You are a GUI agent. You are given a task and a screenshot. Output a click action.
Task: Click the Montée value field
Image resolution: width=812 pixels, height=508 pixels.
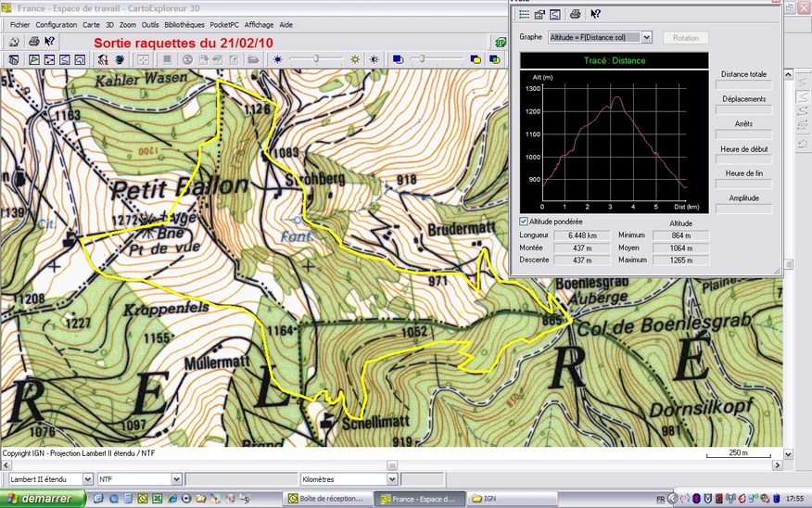pyautogui.click(x=582, y=248)
